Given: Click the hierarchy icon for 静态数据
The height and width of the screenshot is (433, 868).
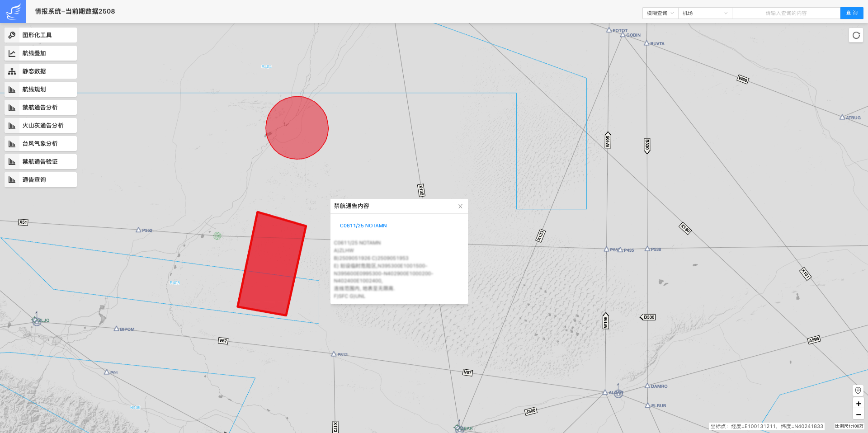Looking at the screenshot, I should (x=12, y=71).
